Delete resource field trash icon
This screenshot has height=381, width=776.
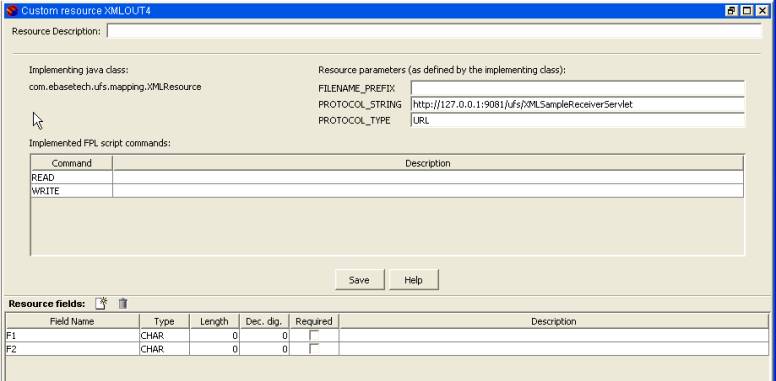123,303
